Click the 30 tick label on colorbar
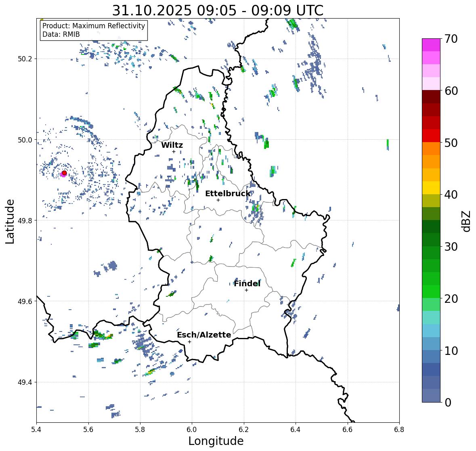The width and height of the screenshot is (476, 451). [451, 247]
